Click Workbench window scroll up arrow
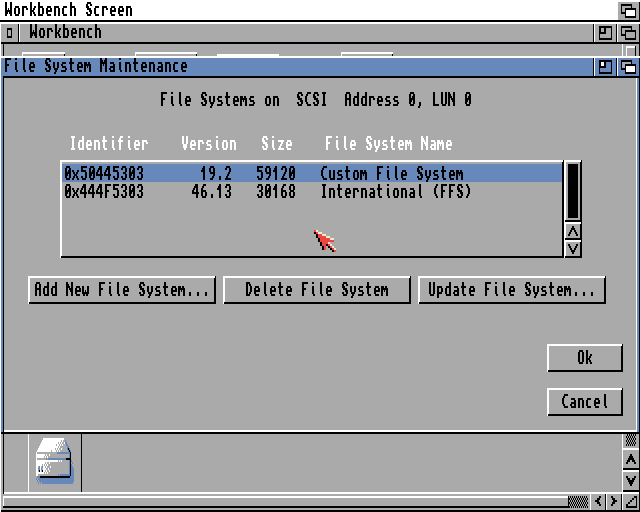The width and height of the screenshot is (640, 512). [629, 460]
